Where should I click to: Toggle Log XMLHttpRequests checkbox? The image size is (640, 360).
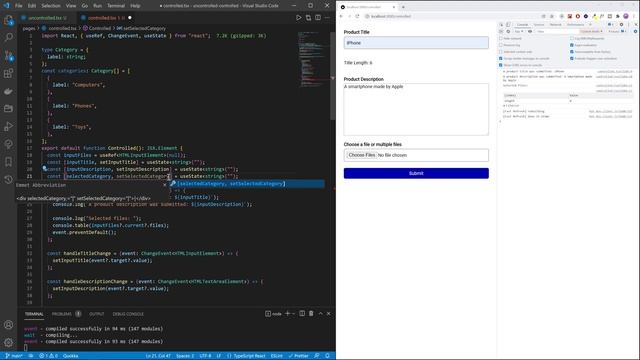coord(572,38)
